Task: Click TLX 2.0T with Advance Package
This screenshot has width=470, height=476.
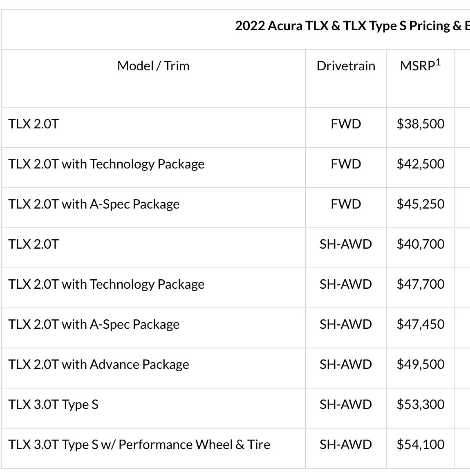Action: [x=98, y=364]
